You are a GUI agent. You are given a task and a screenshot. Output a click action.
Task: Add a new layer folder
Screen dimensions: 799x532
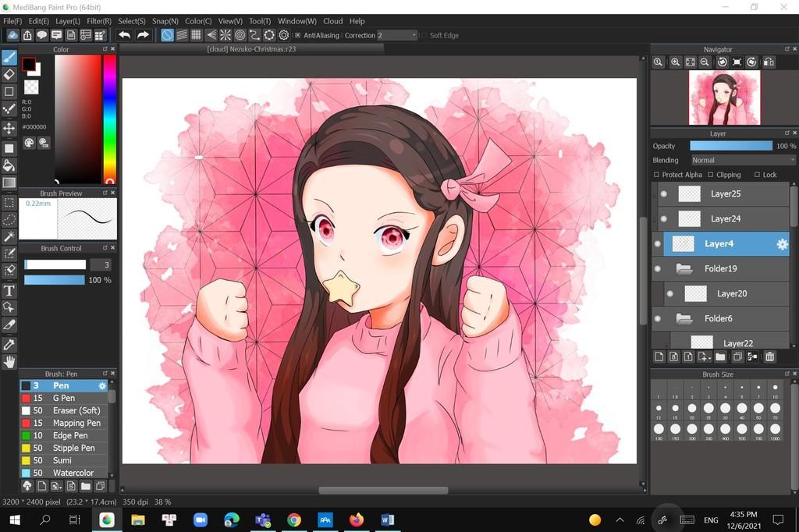coord(720,356)
